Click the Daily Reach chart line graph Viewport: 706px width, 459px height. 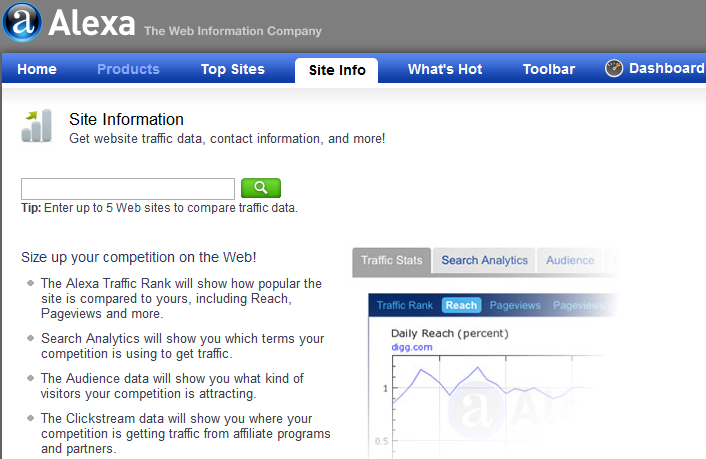pyautogui.click(x=495, y=385)
